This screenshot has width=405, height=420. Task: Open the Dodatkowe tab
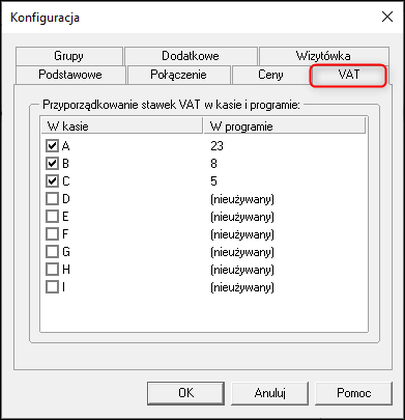191,56
